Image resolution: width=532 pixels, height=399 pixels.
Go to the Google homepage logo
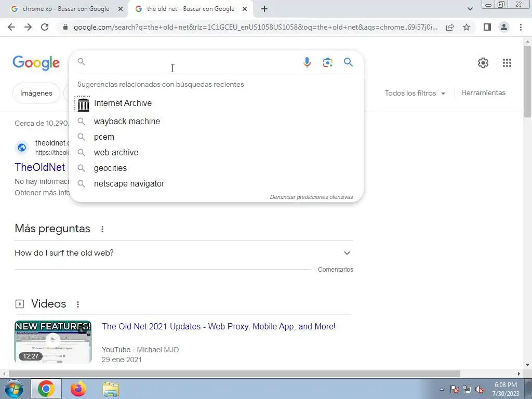36,63
